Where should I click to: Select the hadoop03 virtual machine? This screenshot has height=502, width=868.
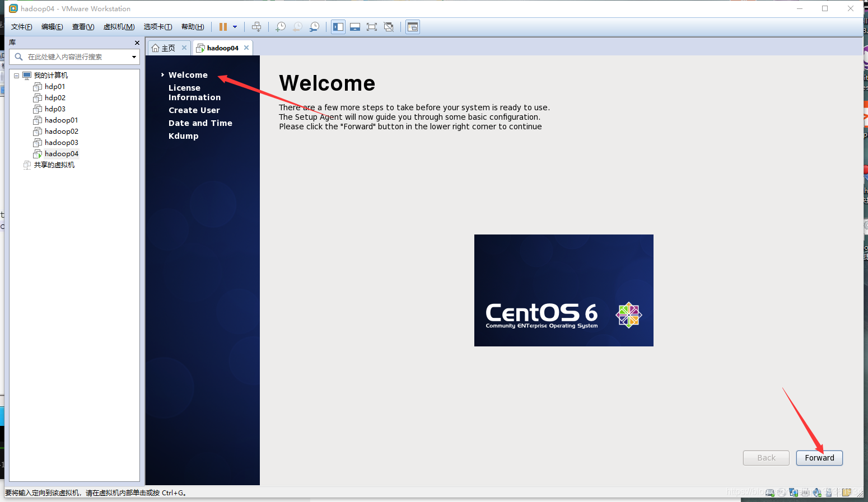click(x=62, y=143)
